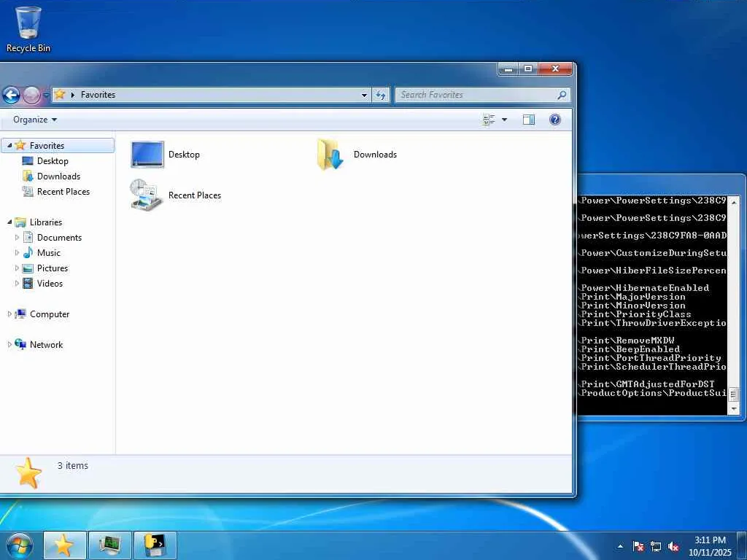Minimize the Favorites Explorer window
Viewport: 747px width, 560px height.
coord(508,69)
